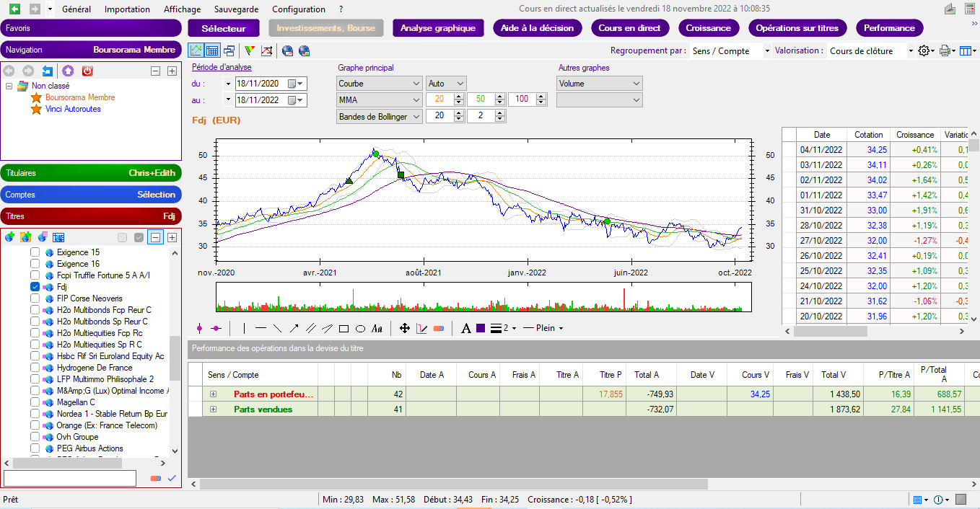
Task: Pick the ellipse drawing tool
Action: pos(360,329)
